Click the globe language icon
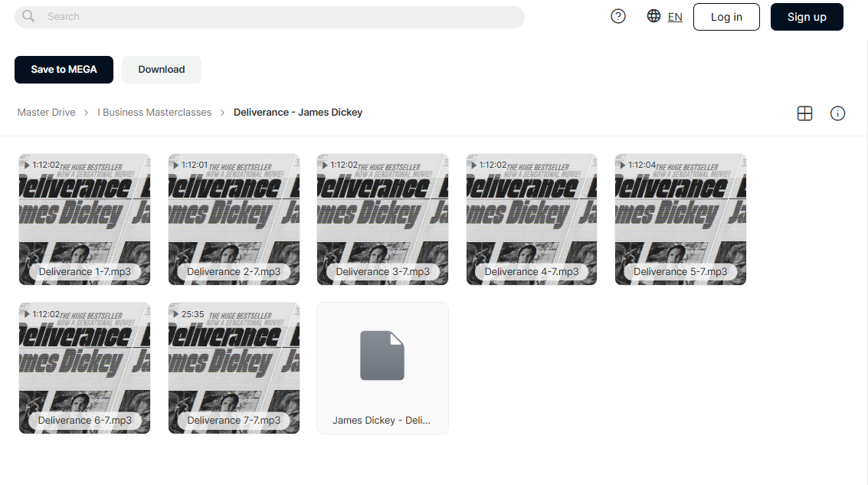This screenshot has width=868, height=485. click(653, 16)
